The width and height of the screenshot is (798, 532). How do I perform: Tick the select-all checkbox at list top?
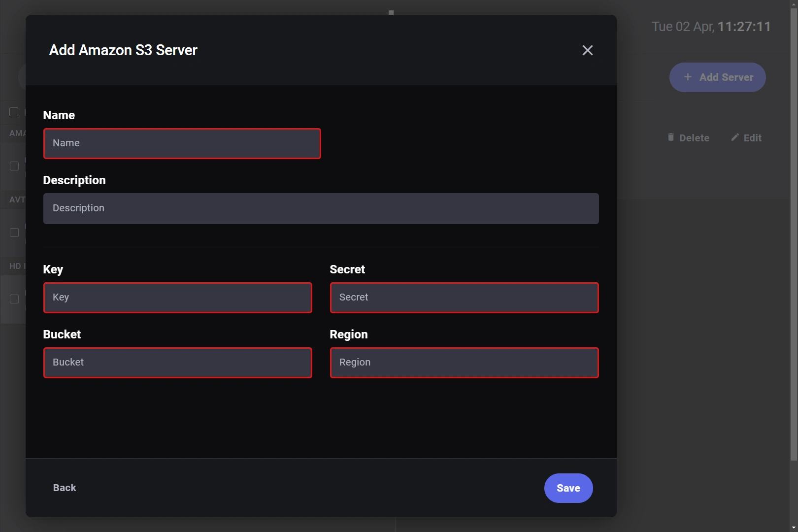(14, 112)
